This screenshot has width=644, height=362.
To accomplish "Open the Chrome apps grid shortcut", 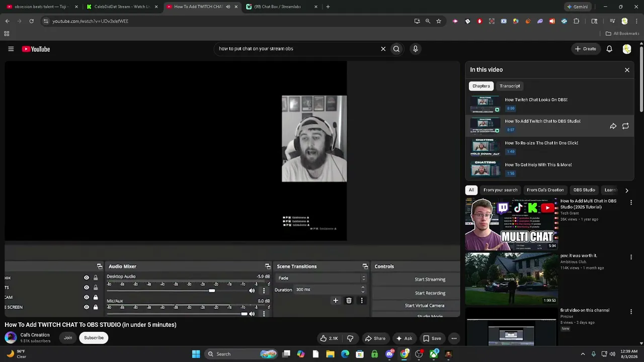I will click(x=7, y=34).
